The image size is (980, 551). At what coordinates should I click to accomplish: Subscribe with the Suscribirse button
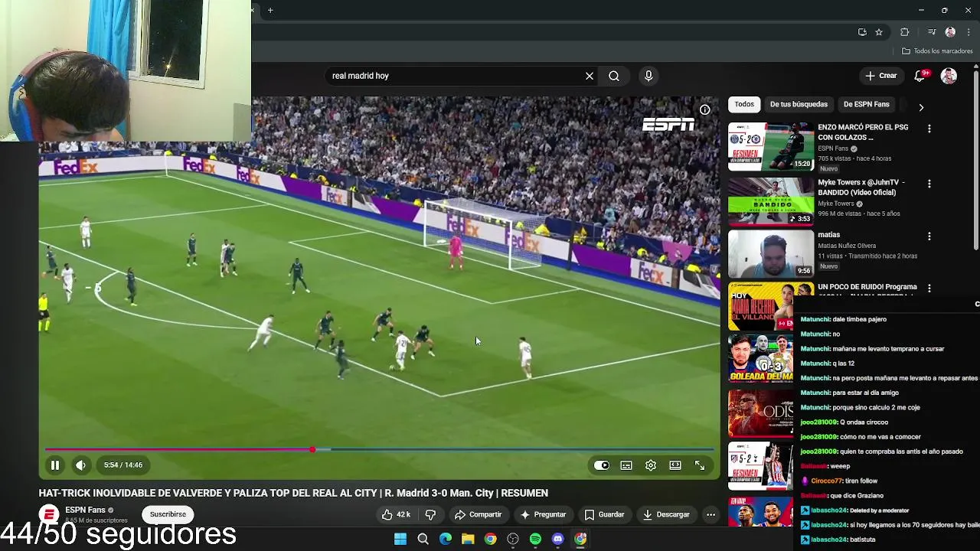pos(168,514)
